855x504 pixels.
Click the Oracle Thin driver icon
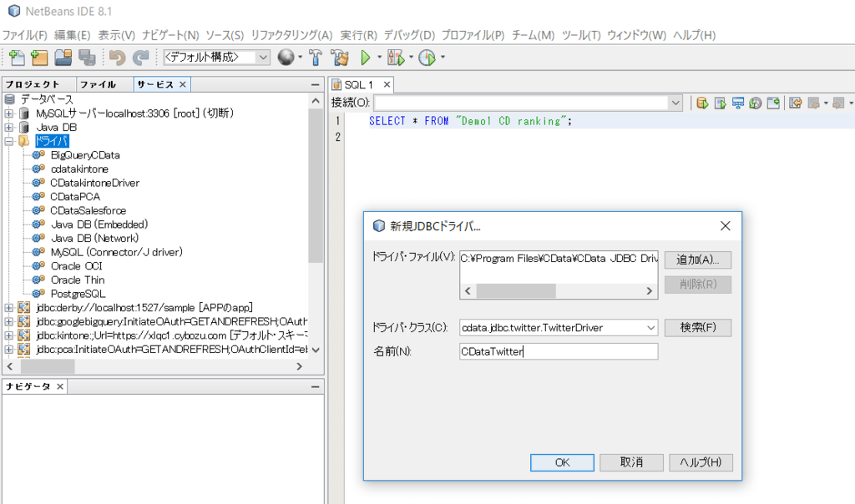(x=38, y=280)
